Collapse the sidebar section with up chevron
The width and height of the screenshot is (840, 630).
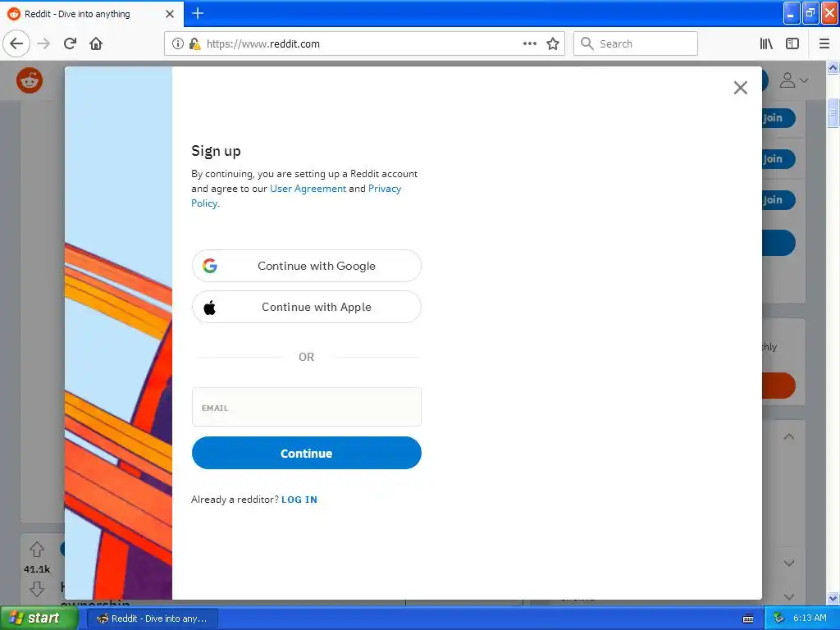tap(788, 436)
